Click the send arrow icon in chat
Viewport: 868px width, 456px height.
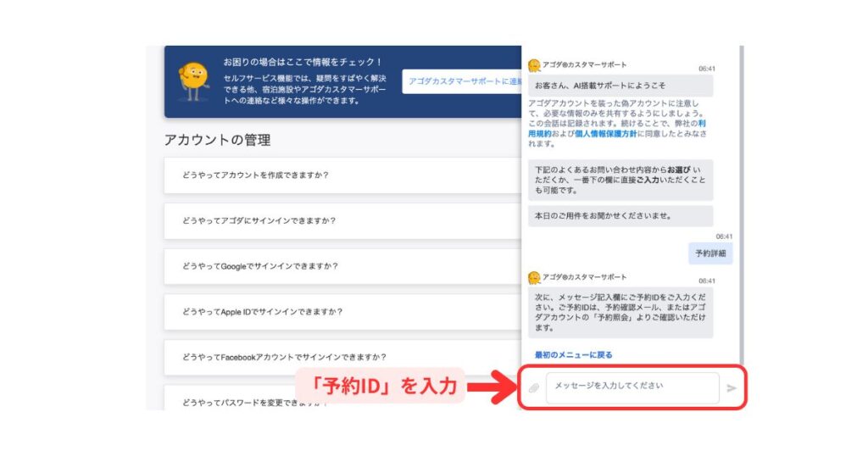[x=732, y=388]
